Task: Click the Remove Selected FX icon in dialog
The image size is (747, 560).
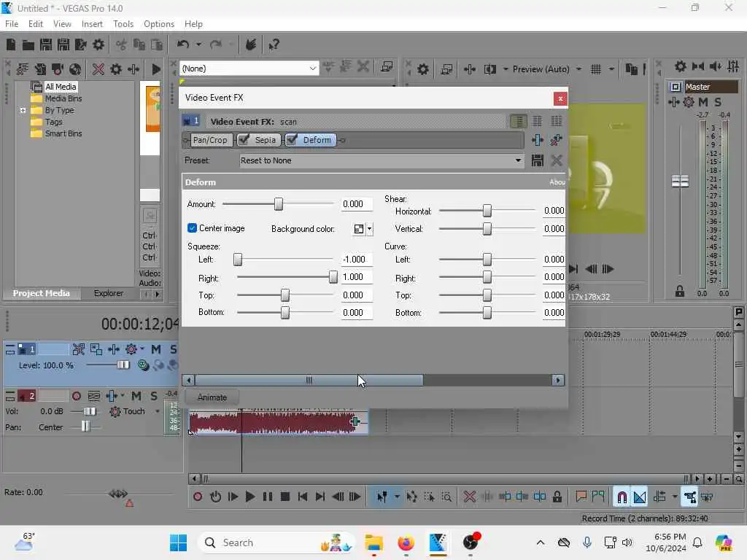Action: pyautogui.click(x=556, y=140)
